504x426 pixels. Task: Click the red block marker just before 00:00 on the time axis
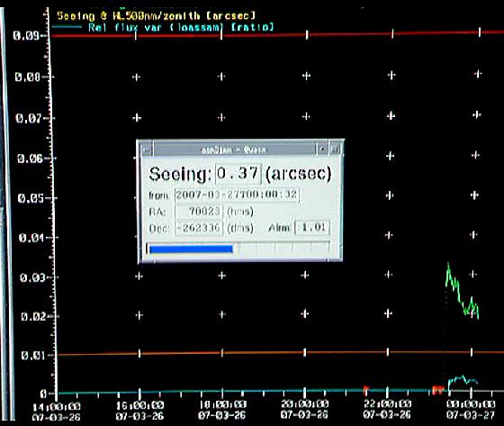[x=437, y=390]
